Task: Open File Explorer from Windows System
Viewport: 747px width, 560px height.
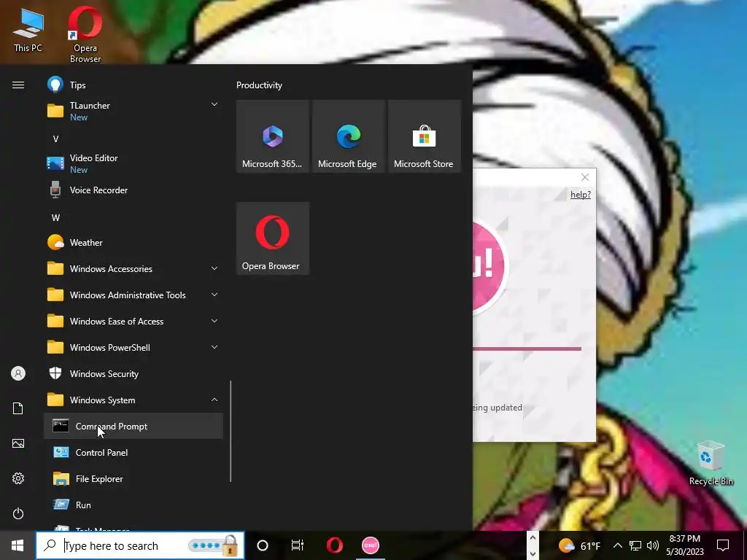Action: [x=133, y=478]
